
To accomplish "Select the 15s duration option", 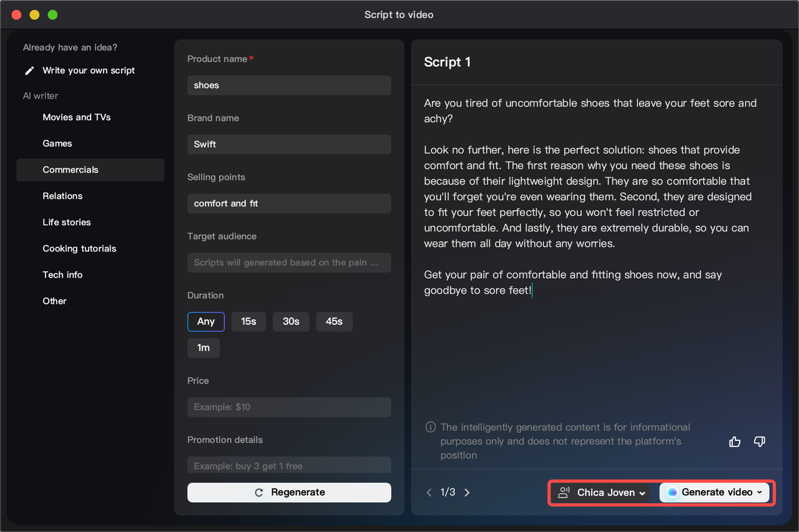I will [248, 321].
